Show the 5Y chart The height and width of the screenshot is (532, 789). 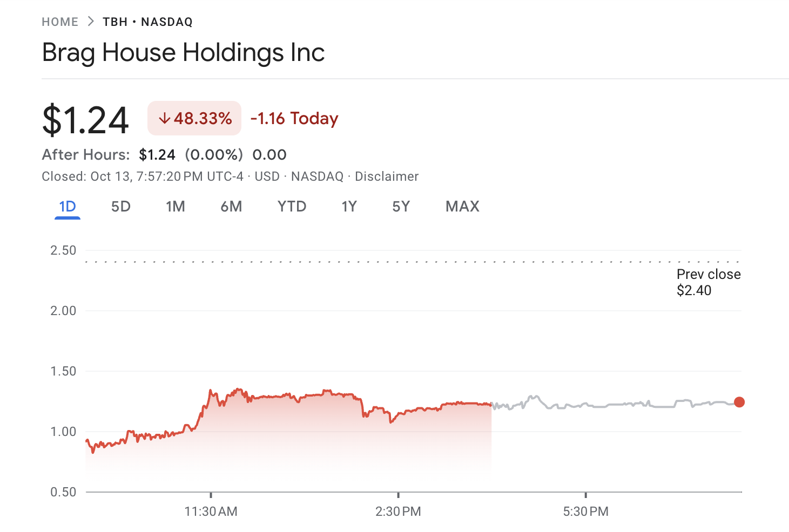click(401, 207)
